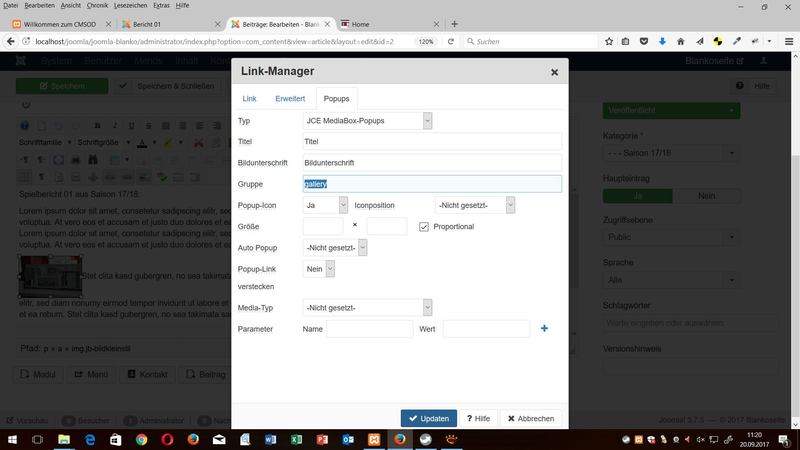Open Excel from the taskbar

pos(296,439)
